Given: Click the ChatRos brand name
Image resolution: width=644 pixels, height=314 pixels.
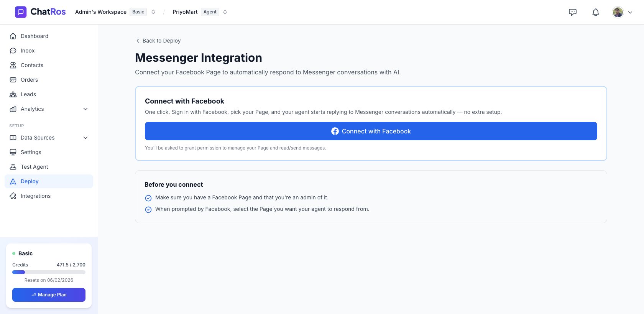Looking at the screenshot, I should [48, 12].
